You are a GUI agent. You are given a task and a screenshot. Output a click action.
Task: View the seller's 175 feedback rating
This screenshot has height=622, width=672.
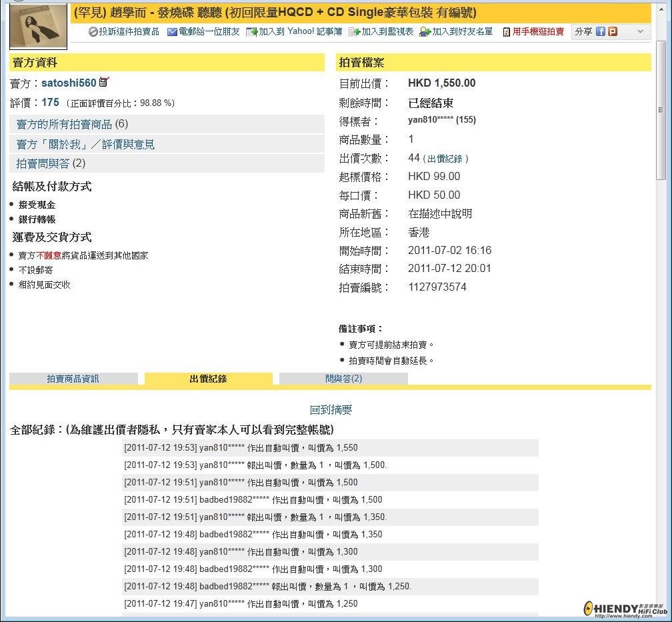50,101
